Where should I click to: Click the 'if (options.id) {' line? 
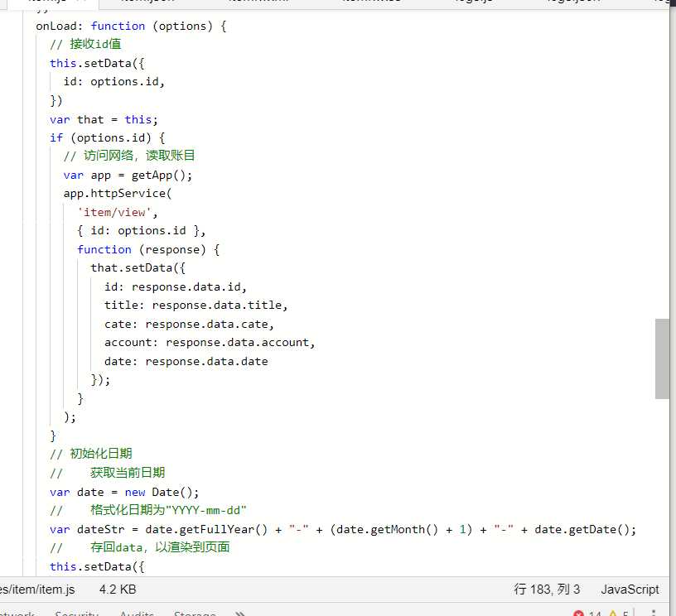[108, 137]
